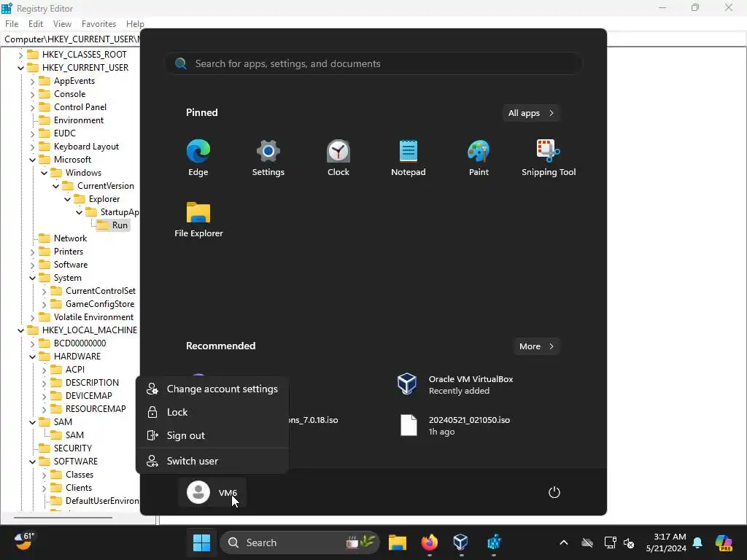This screenshot has width=747, height=560.
Task: Click the taskbar Search box
Action: pos(300,542)
